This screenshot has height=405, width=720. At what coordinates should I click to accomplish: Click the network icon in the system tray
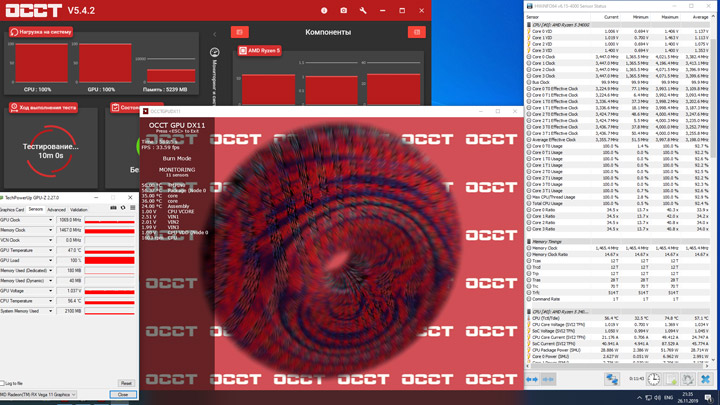coord(648,398)
